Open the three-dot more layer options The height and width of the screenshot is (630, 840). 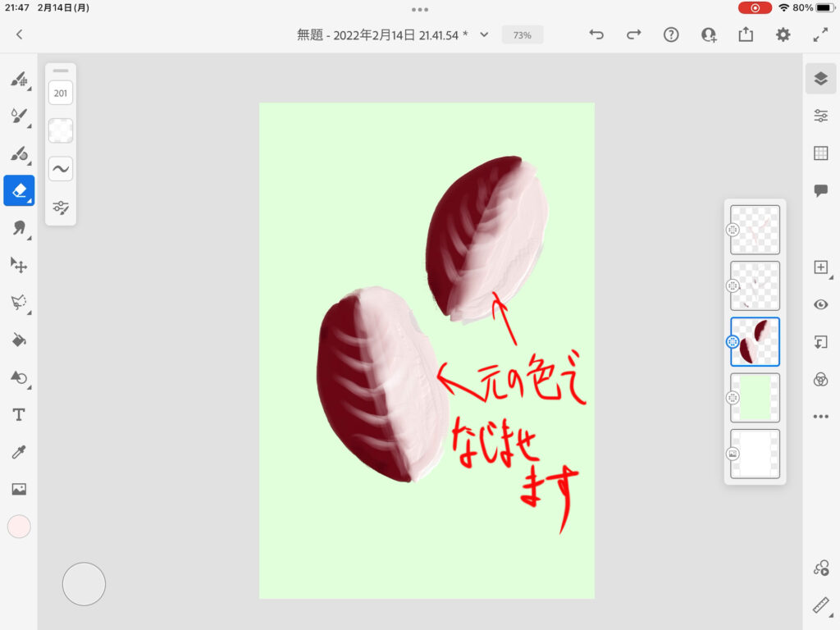click(x=820, y=417)
